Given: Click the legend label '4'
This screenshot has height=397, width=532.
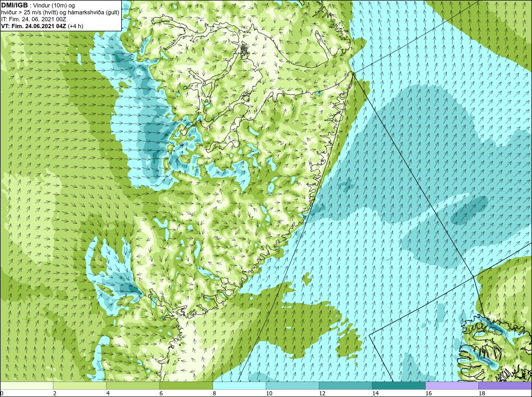Looking at the screenshot, I should [x=108, y=393].
